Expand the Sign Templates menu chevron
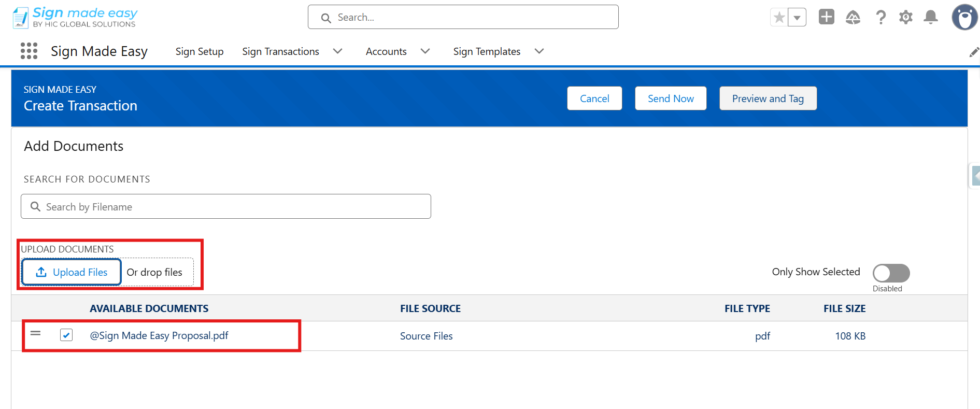Image resolution: width=980 pixels, height=409 pixels. click(x=539, y=51)
